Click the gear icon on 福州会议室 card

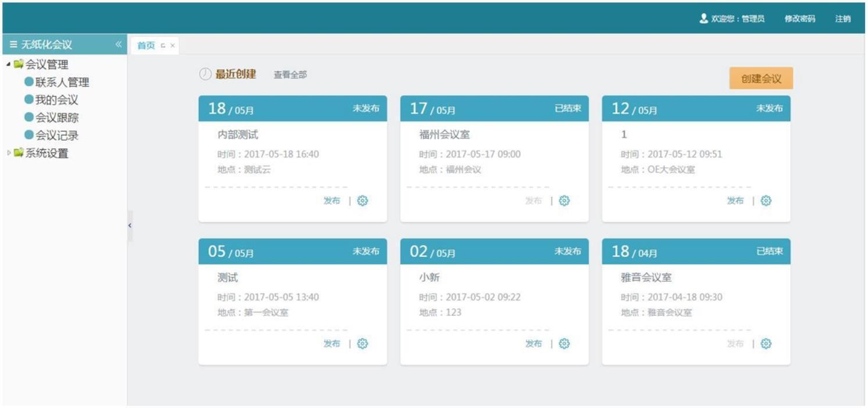563,201
